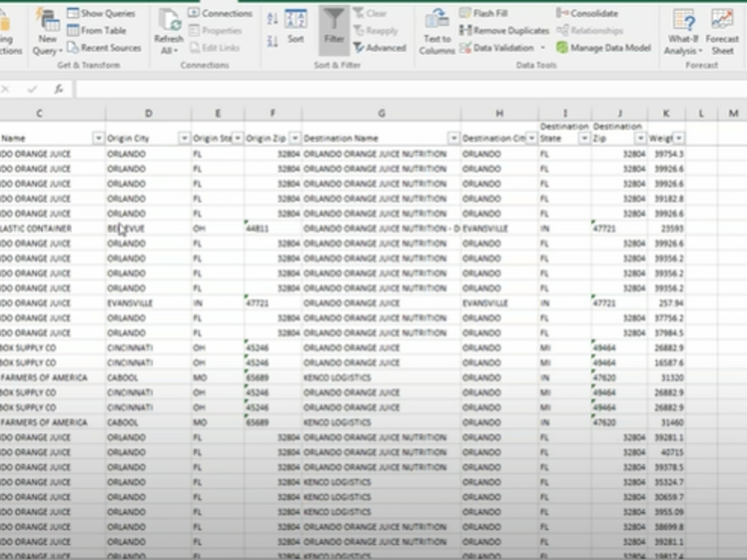
Task: Click weight value 257.94
Action: [x=666, y=303]
